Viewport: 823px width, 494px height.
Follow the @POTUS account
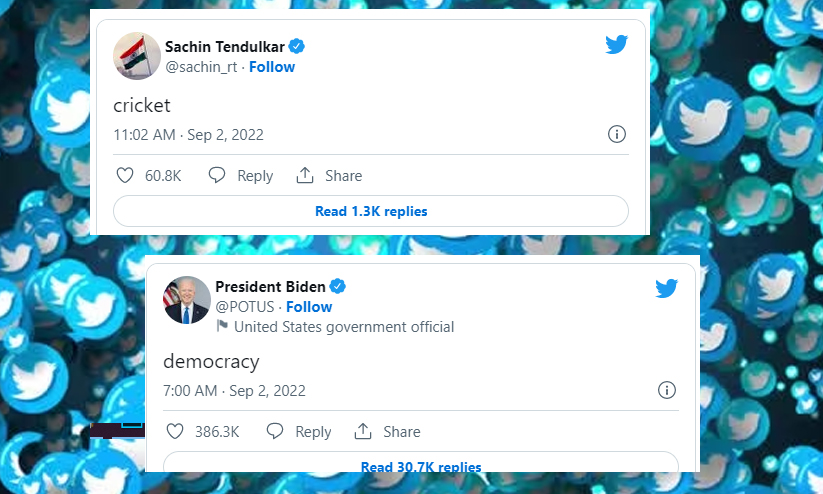pos(309,307)
